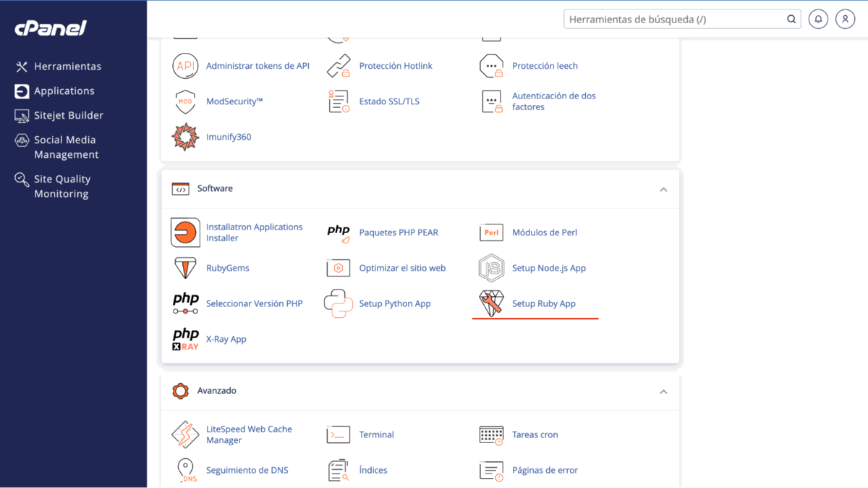Click the Applications sidebar icon
The width and height of the screenshot is (868, 488).
tap(22, 91)
